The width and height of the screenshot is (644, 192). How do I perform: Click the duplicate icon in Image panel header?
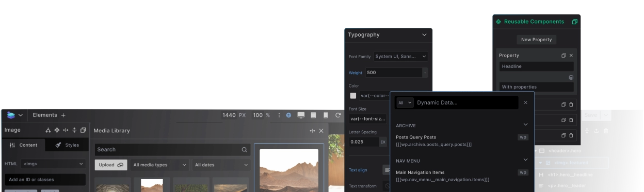pyautogui.click(x=83, y=131)
